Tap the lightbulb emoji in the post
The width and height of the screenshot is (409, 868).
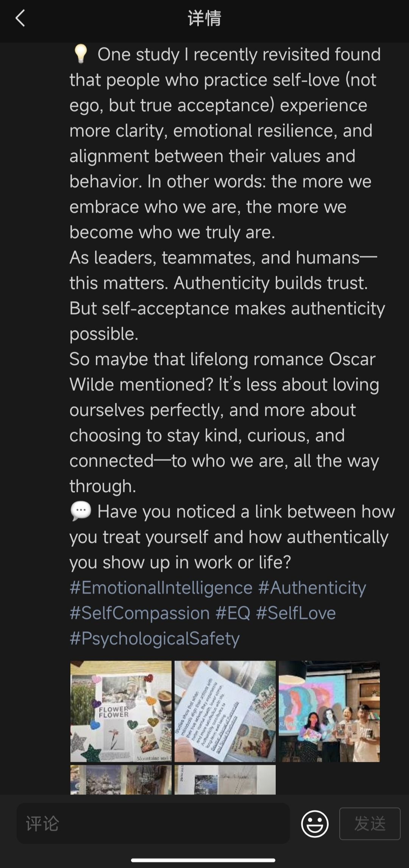tap(80, 54)
